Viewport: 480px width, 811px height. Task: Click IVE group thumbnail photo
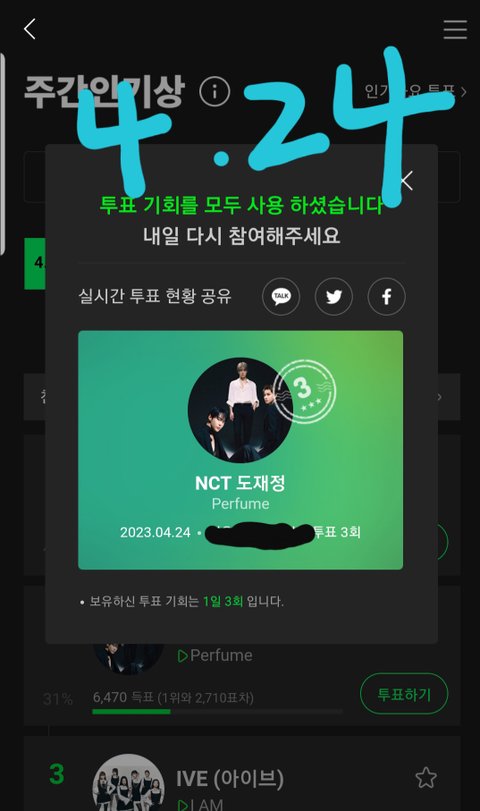point(128,783)
